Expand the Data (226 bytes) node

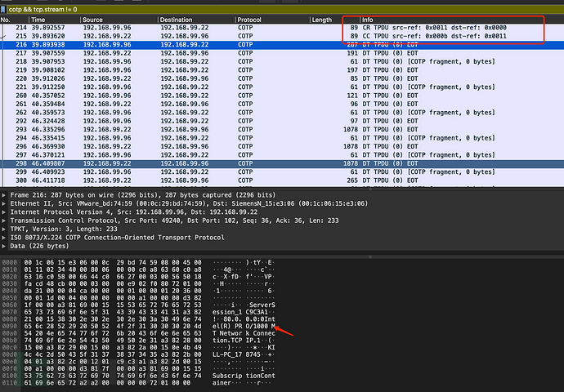(5, 249)
